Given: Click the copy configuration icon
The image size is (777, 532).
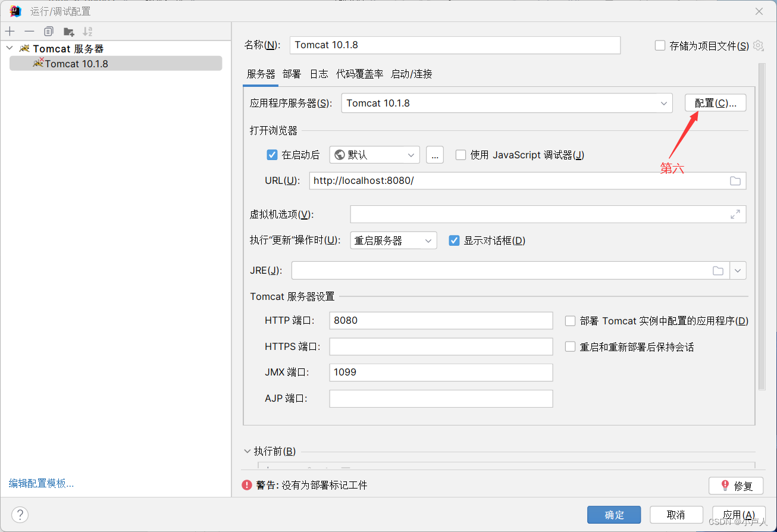Looking at the screenshot, I should 48,31.
